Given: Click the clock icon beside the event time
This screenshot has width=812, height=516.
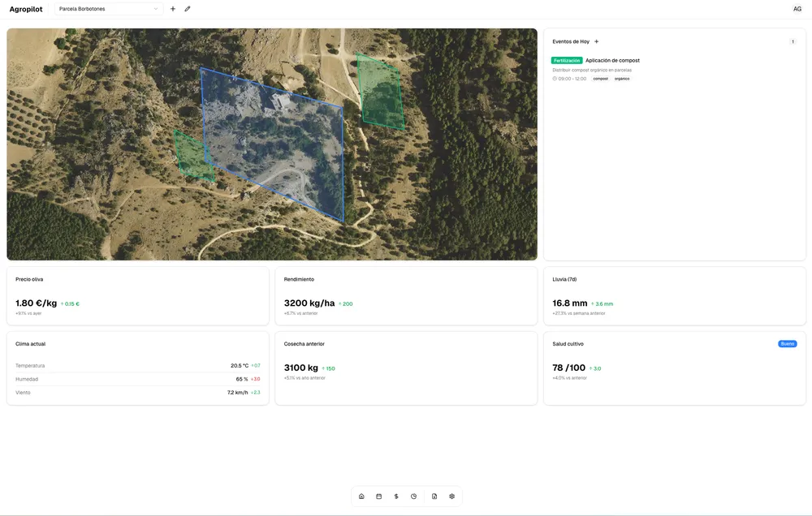Looking at the screenshot, I should pos(555,78).
